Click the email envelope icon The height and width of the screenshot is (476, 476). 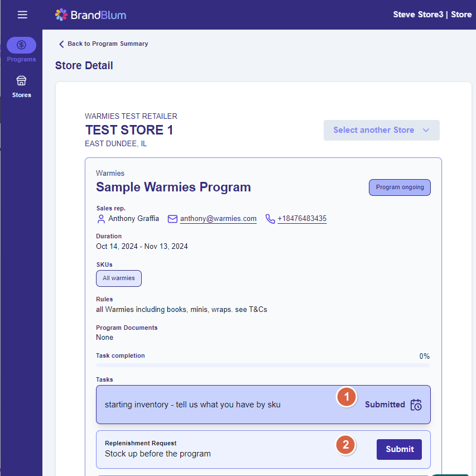point(172,219)
